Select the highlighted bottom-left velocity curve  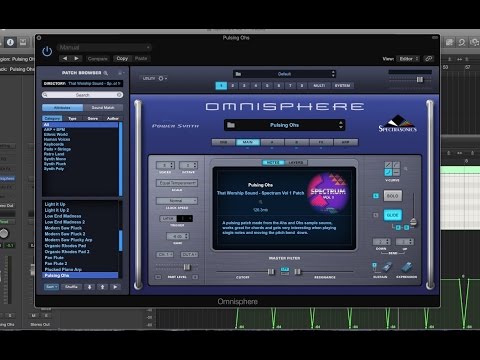click(388, 172)
